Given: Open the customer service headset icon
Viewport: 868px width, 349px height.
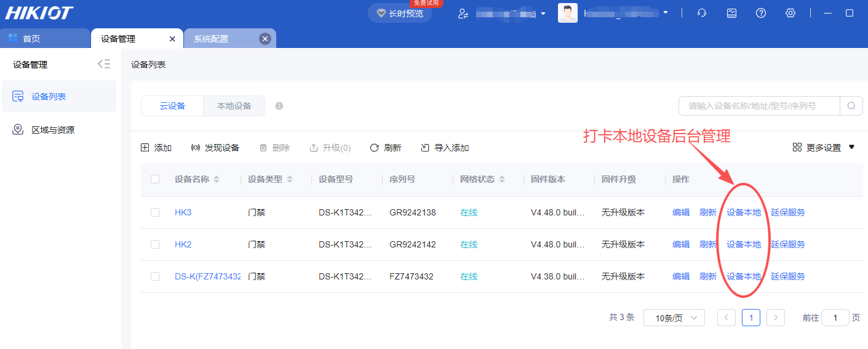Looking at the screenshot, I should 702,13.
